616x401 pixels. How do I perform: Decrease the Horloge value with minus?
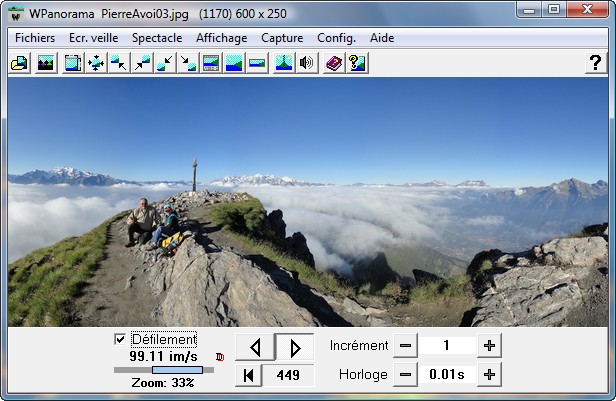(x=405, y=375)
